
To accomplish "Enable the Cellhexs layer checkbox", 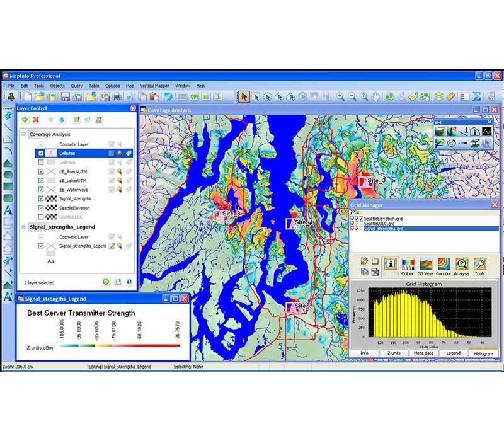I will [x=41, y=162].
